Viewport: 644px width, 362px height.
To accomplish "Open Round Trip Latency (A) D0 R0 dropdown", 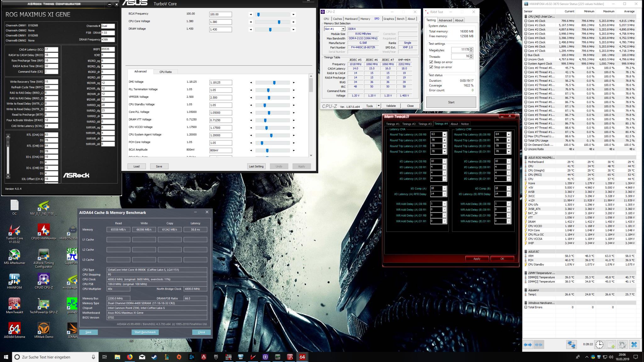I will [444, 134].
